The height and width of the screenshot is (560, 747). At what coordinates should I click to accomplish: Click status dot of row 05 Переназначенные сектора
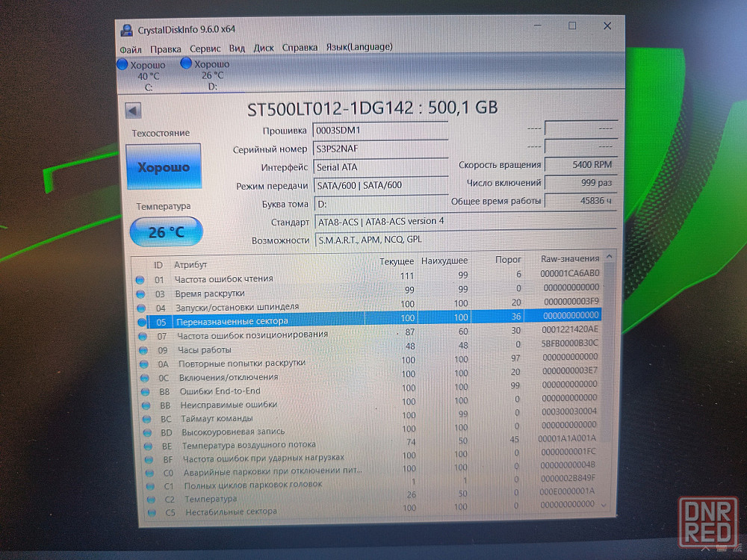[x=141, y=322]
